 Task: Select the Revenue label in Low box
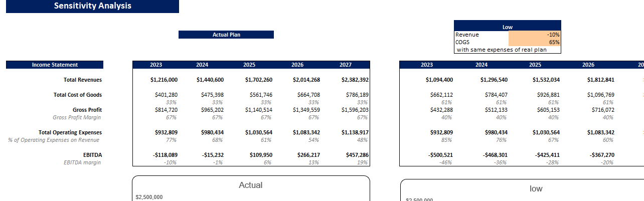(x=467, y=35)
